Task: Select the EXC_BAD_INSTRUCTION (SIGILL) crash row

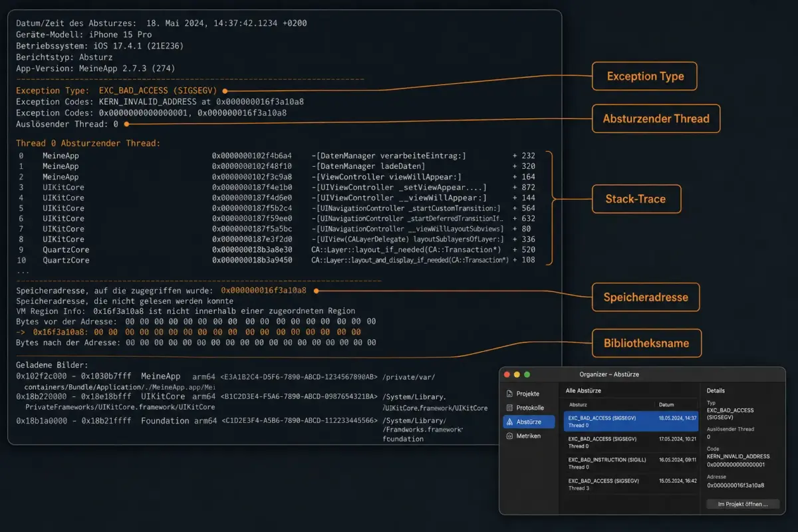Action: click(631, 463)
